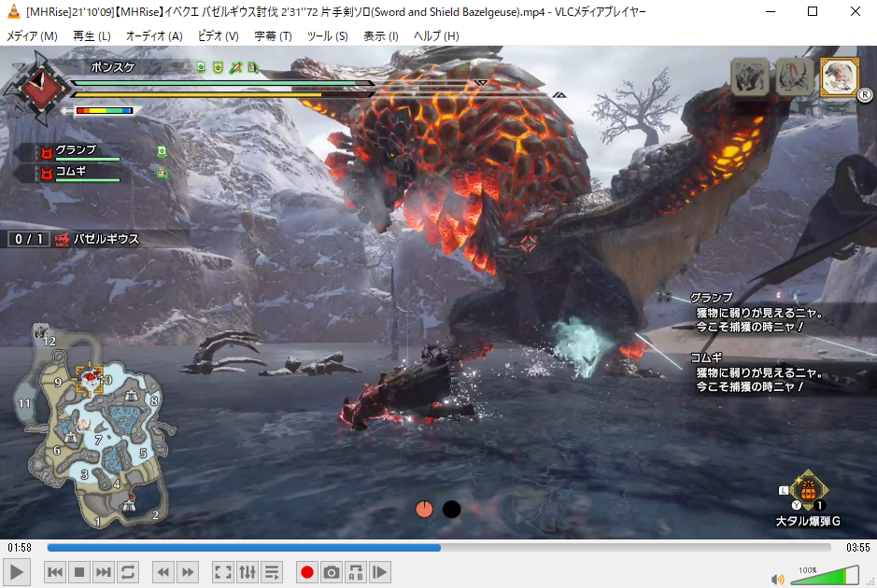
Task: Click the コムギ buddy name
Action: [x=71, y=171]
